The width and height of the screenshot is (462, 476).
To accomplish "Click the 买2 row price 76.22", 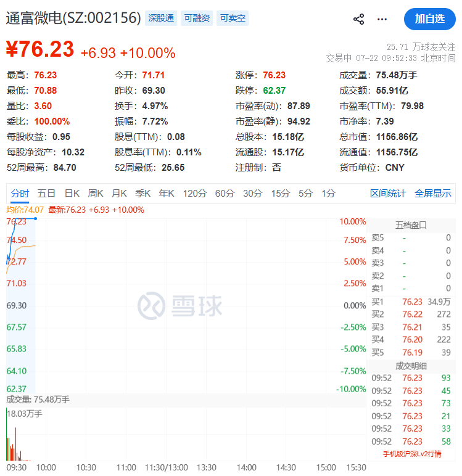I will point(412,314).
